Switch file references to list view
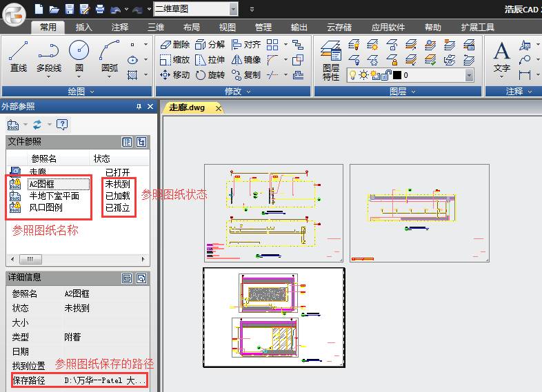 [127, 142]
